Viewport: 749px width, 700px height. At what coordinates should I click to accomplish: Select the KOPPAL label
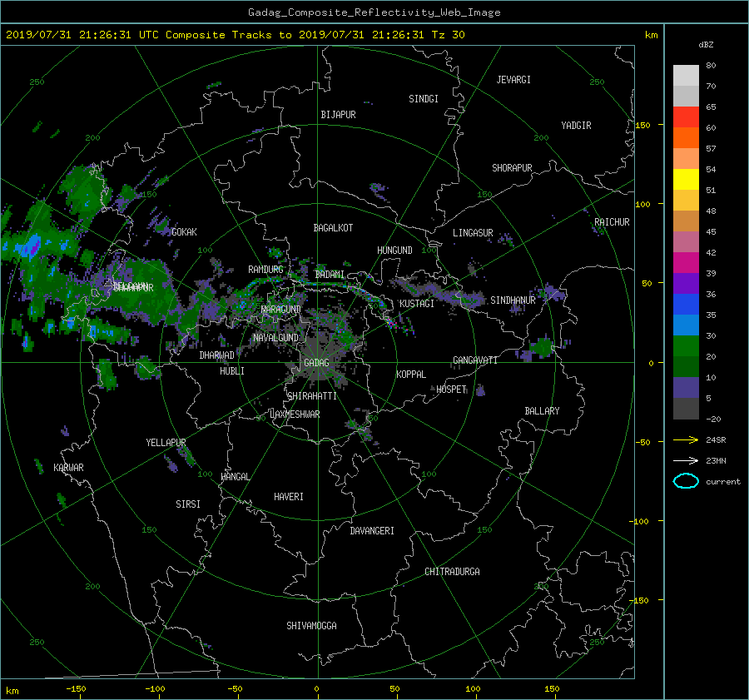pos(411,374)
